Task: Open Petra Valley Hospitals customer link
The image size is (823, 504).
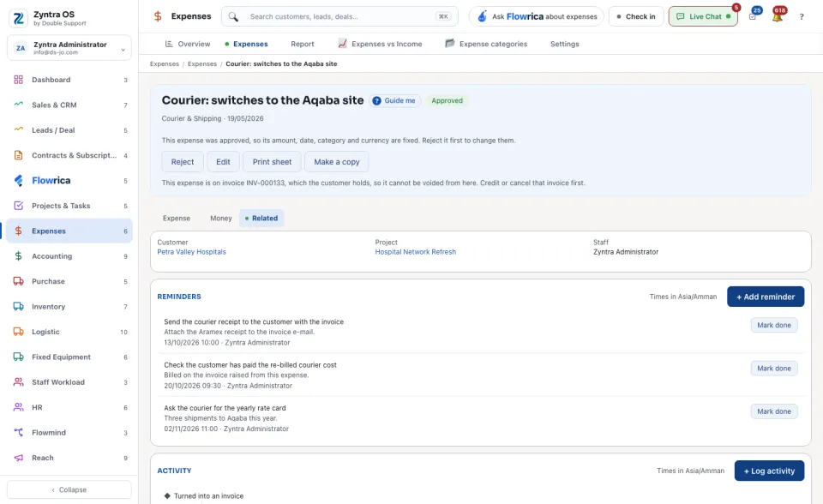Action: pos(191,252)
